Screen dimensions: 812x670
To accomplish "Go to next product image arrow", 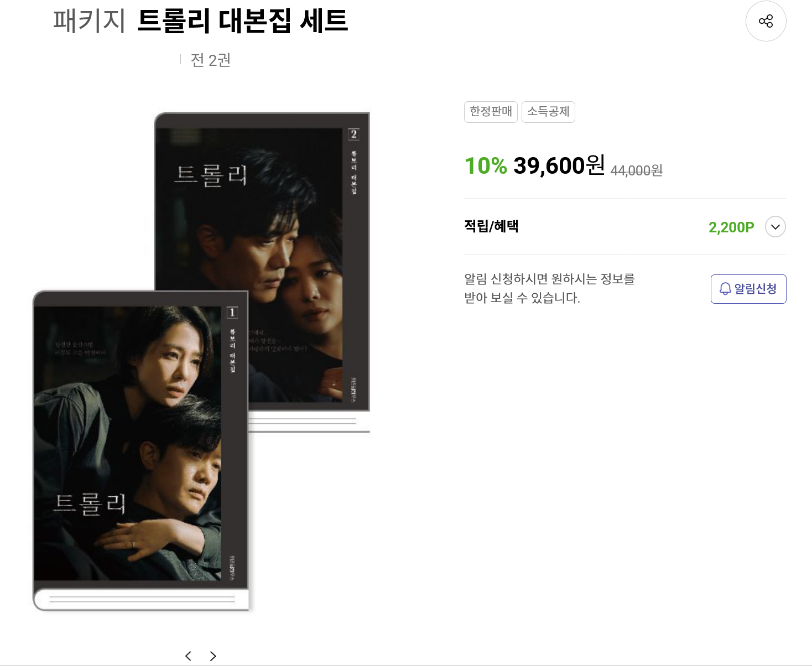I will tap(213, 656).
